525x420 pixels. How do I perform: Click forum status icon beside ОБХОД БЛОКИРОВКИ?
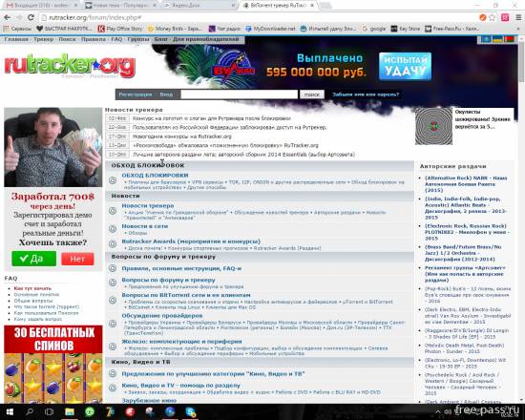click(x=113, y=180)
